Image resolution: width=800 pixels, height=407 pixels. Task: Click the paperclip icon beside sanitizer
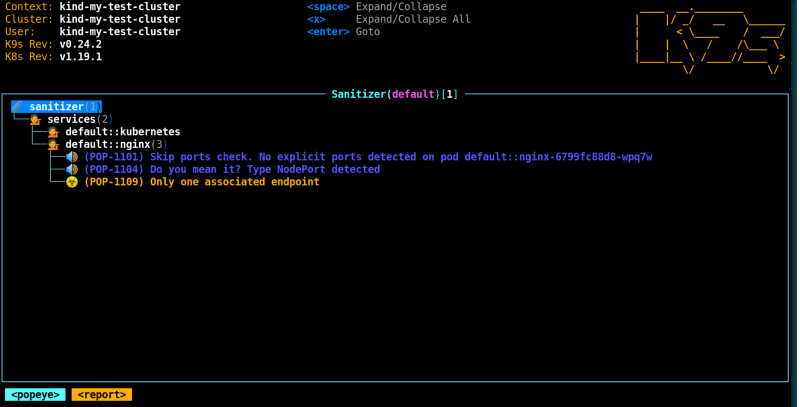[x=18, y=107]
